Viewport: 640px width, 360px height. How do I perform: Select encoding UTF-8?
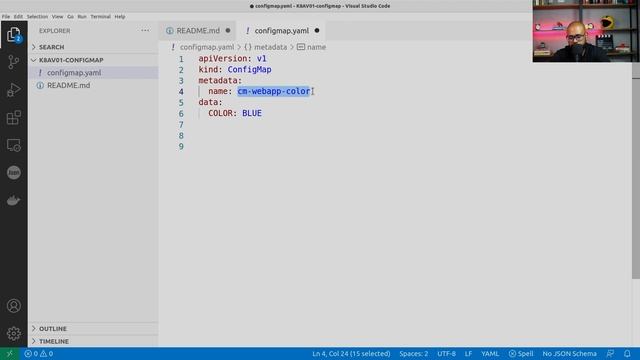(x=446, y=353)
